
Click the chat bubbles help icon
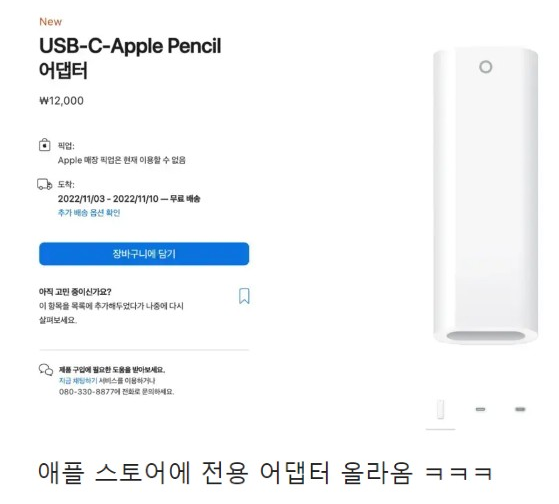[x=46, y=370]
